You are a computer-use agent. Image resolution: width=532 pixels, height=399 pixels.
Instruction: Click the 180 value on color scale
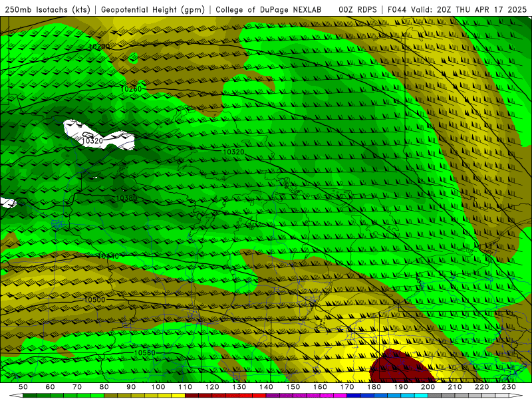click(x=374, y=387)
